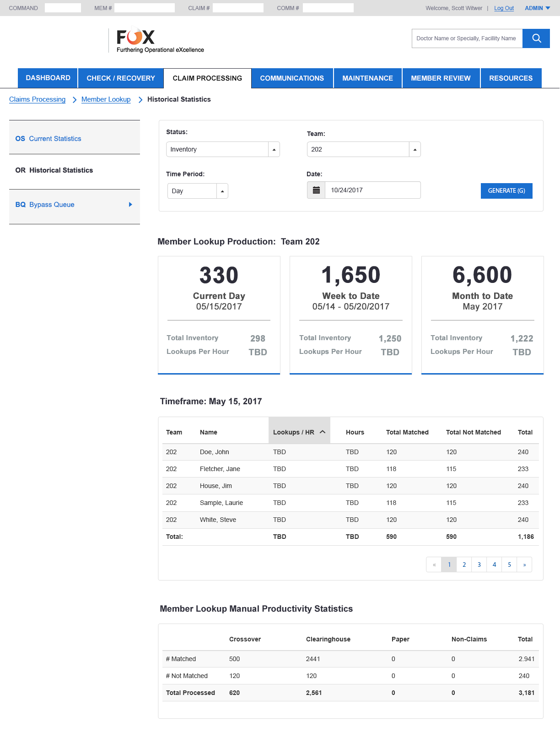This screenshot has height=749, width=560.
Task: Open the ADMIN dropdown menu
Action: 537,8
